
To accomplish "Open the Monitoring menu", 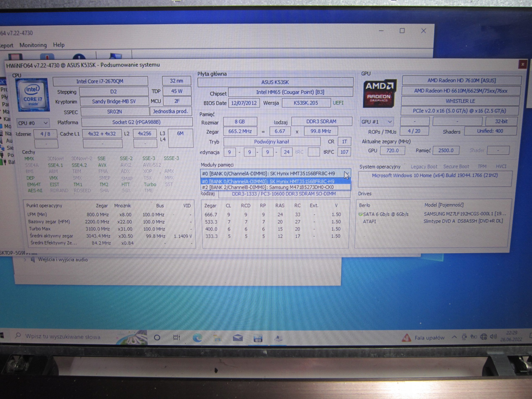I will point(33,45).
